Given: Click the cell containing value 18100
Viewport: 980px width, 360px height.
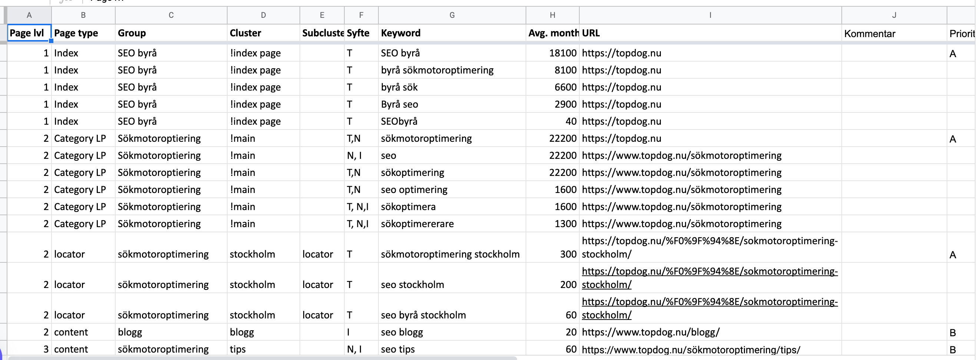Looking at the screenshot, I should 552,53.
